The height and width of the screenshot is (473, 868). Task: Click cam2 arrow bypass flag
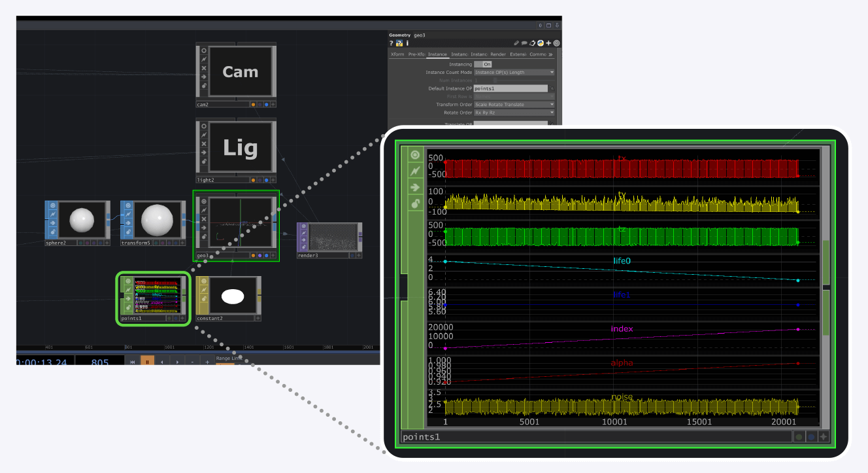[x=204, y=77]
